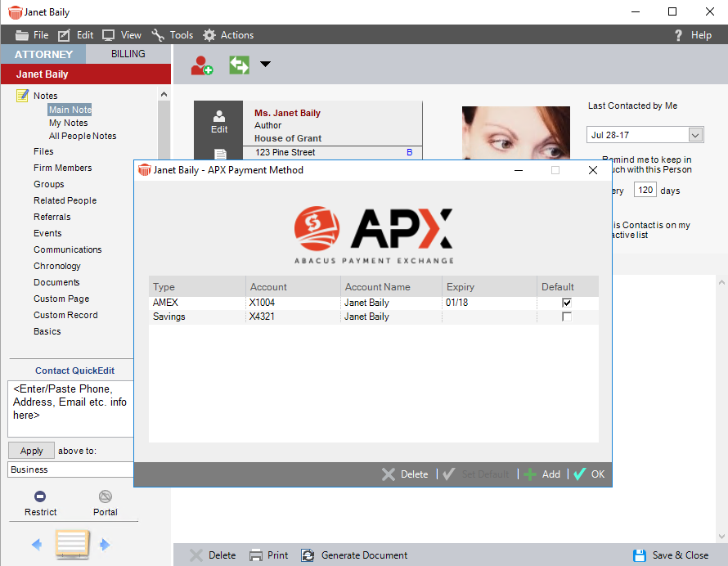Click the Add button in payment dialog
The width and height of the screenshot is (728, 566).
[542, 474]
